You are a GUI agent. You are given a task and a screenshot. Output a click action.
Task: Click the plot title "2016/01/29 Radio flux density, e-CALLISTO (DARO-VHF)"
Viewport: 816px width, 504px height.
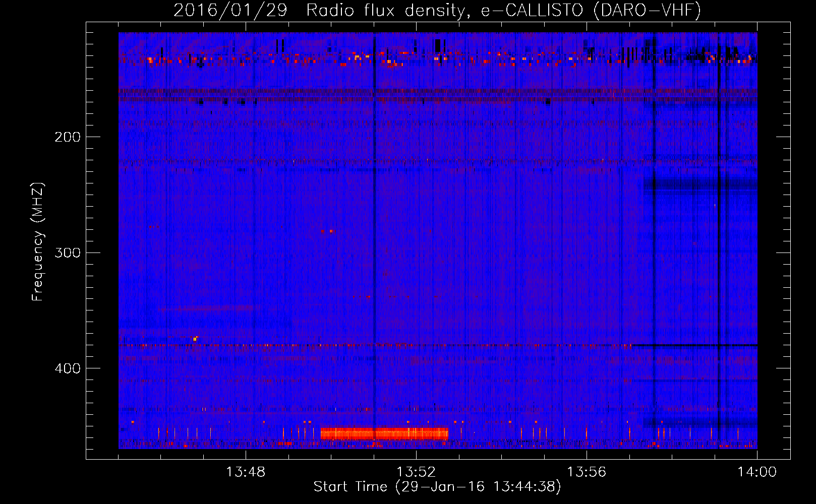click(437, 10)
